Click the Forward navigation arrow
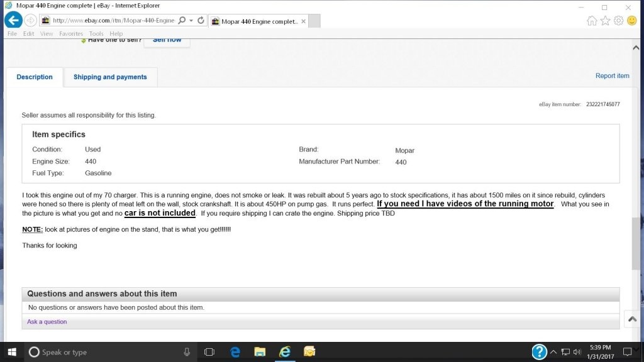 (30, 20)
